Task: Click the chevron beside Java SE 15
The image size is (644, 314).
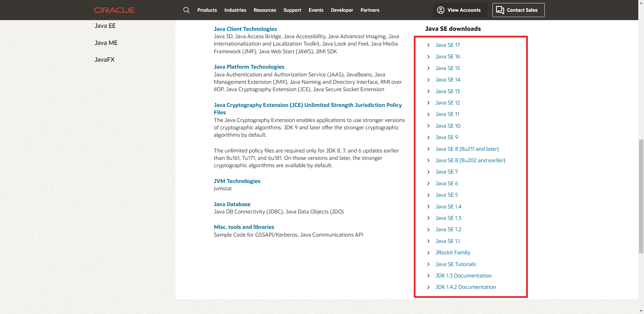Action: pos(428,68)
